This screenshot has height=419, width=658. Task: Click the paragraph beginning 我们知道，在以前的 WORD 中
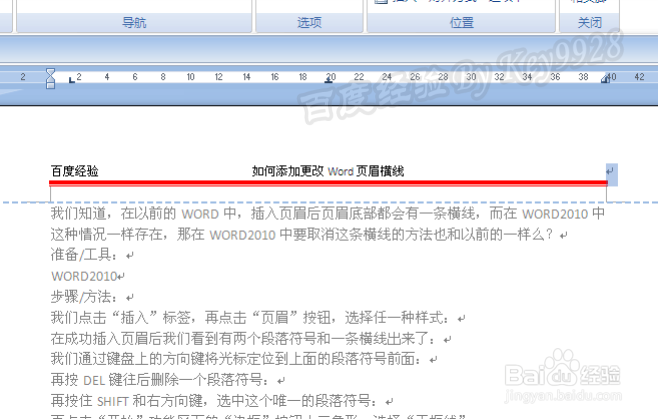tap(328, 214)
